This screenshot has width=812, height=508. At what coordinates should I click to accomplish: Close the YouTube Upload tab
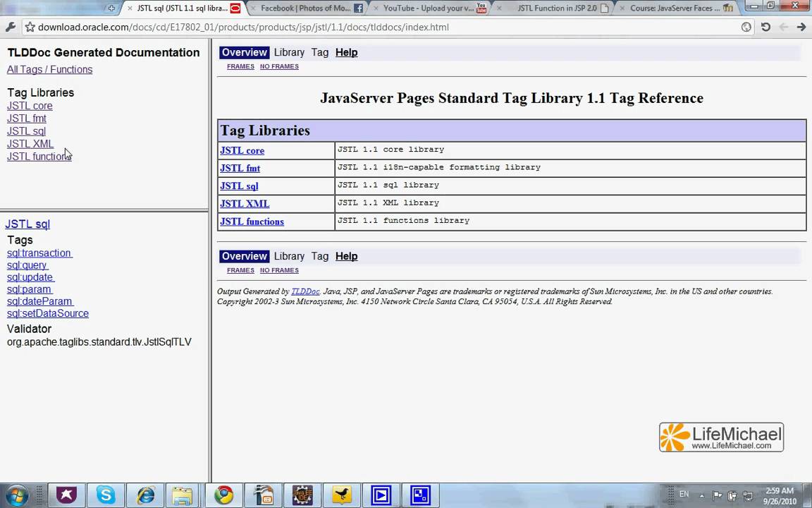(376, 8)
